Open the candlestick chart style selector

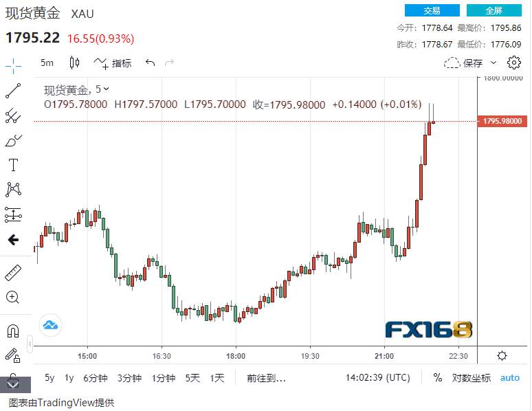[74, 63]
